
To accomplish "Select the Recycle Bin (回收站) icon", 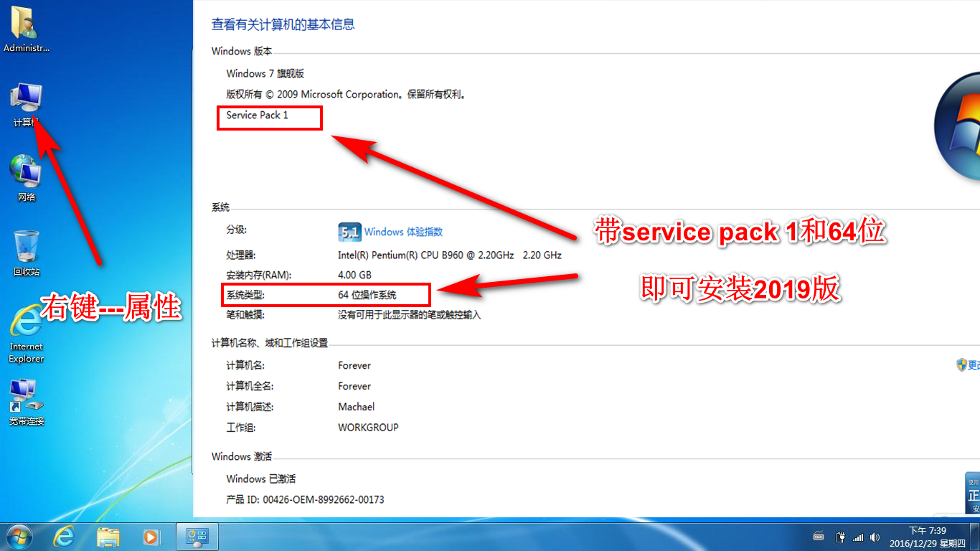I will (x=27, y=248).
